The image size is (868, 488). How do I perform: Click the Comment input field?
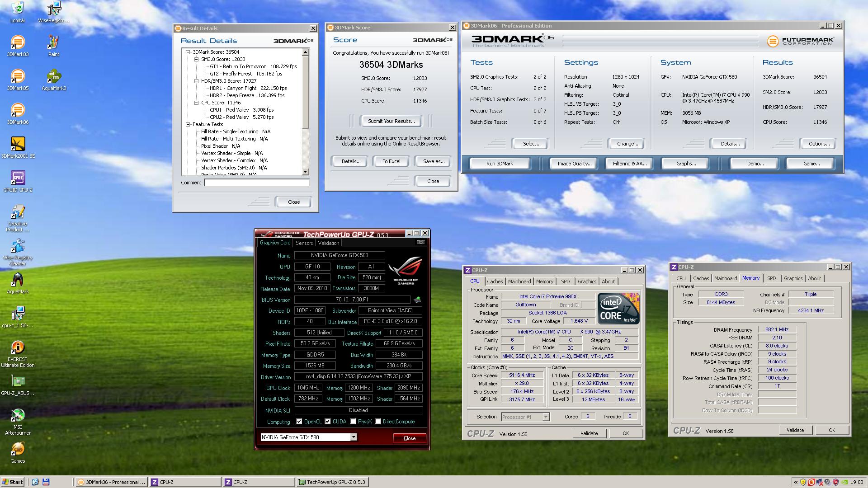click(256, 183)
